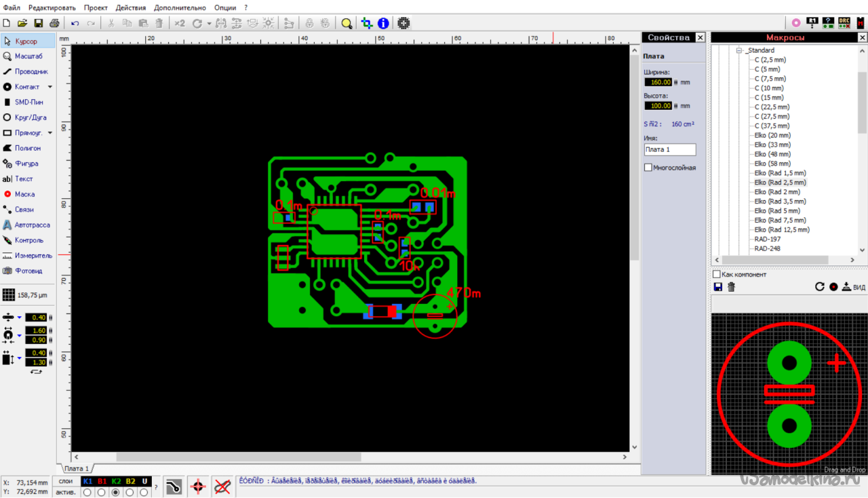Open the DRC check panel icon
Viewport: 868px width, 498px height.
point(844,23)
